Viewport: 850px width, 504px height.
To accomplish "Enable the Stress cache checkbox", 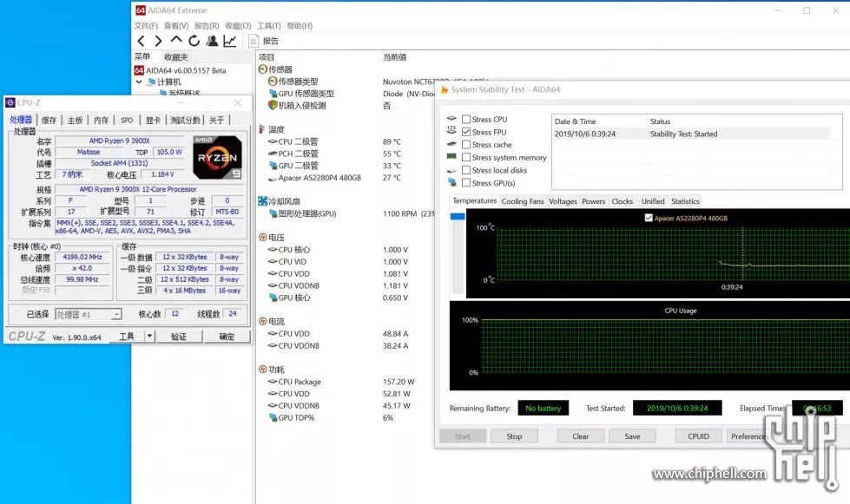I will [466, 145].
